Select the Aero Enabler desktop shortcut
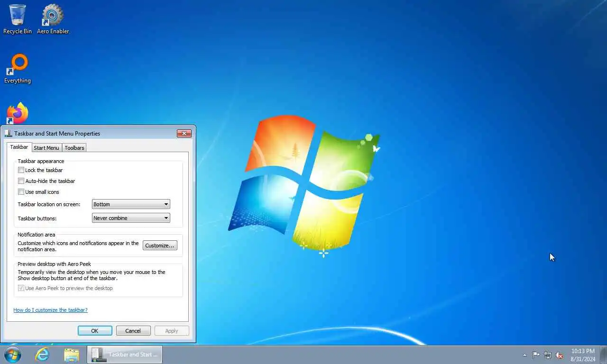Image resolution: width=607 pixels, height=364 pixels. [x=53, y=19]
